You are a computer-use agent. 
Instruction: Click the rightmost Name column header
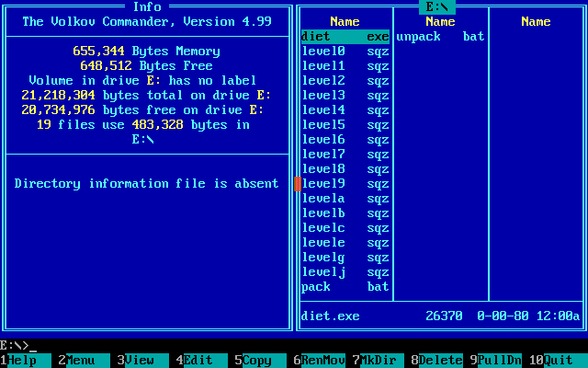tap(537, 21)
